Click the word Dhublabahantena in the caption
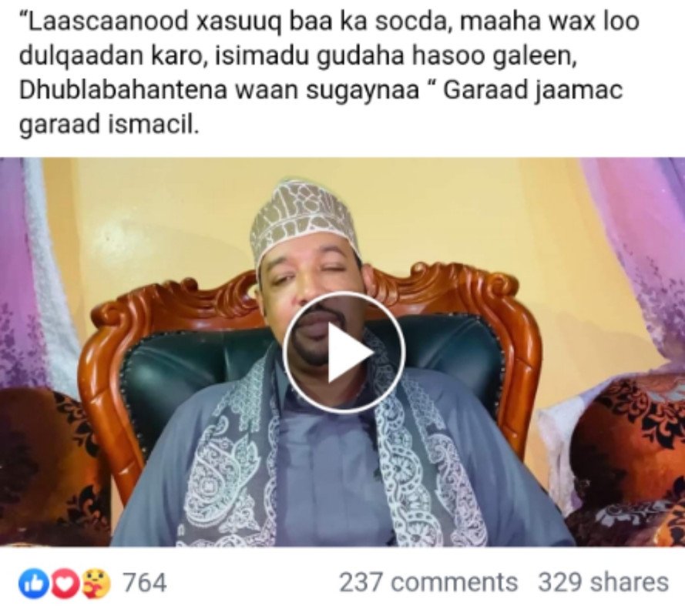The image size is (685, 616). (123, 91)
